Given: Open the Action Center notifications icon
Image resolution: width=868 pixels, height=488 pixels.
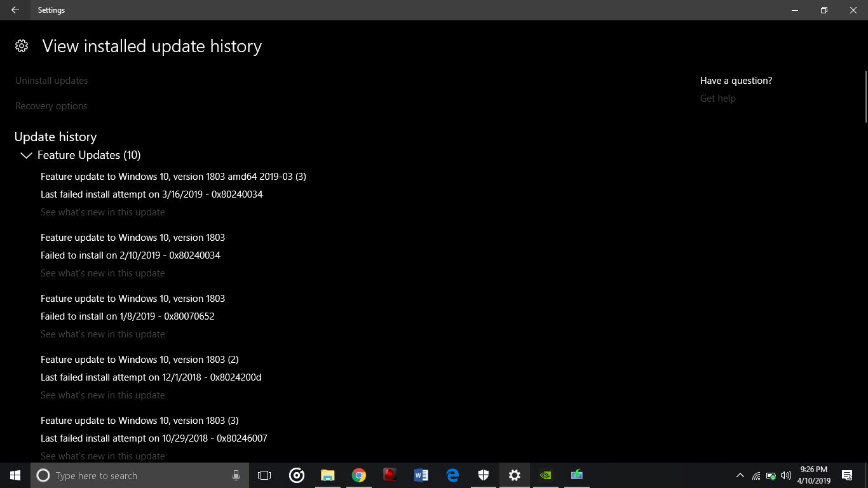Looking at the screenshot, I should pyautogui.click(x=847, y=475).
